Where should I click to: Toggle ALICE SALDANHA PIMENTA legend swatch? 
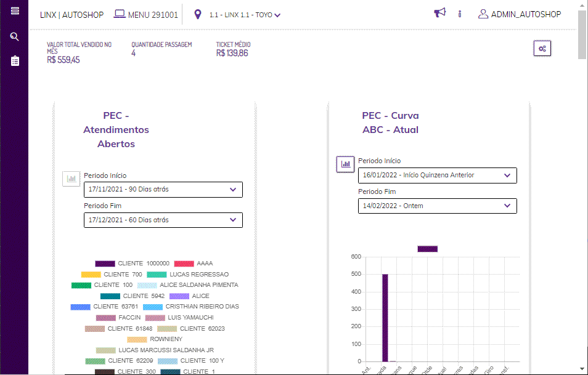pyautogui.click(x=147, y=286)
